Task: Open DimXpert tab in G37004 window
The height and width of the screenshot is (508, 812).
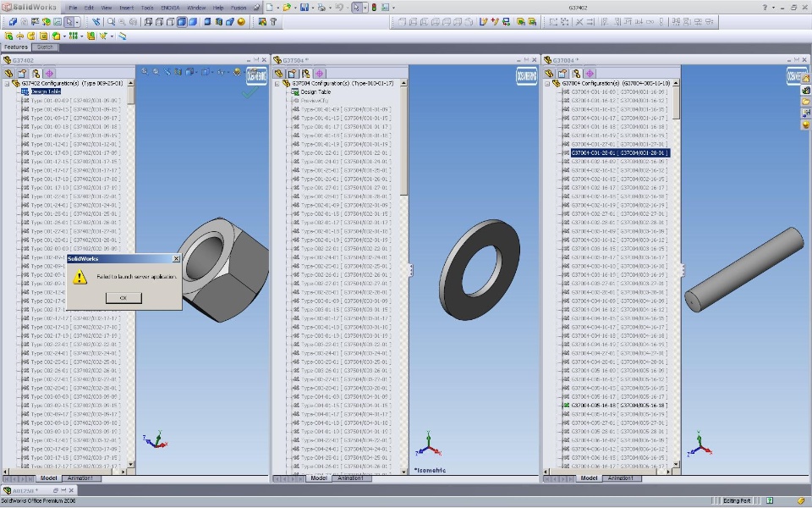Action: point(590,74)
